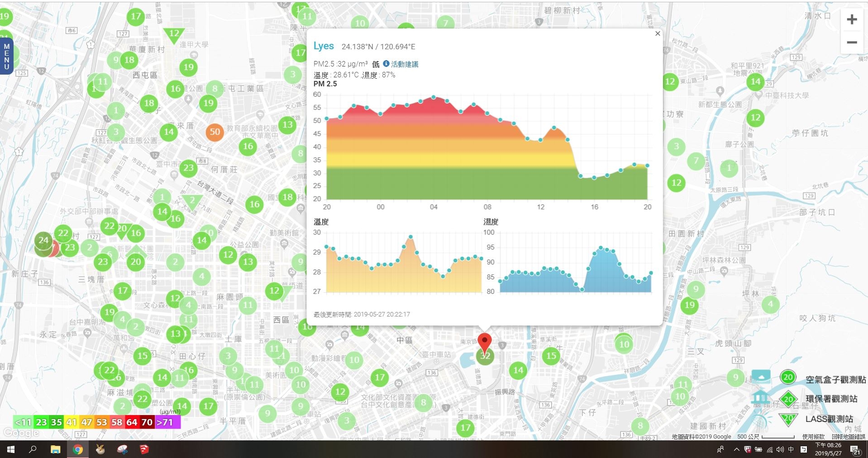Open the notification center
The width and height of the screenshot is (868, 458).
click(x=855, y=449)
